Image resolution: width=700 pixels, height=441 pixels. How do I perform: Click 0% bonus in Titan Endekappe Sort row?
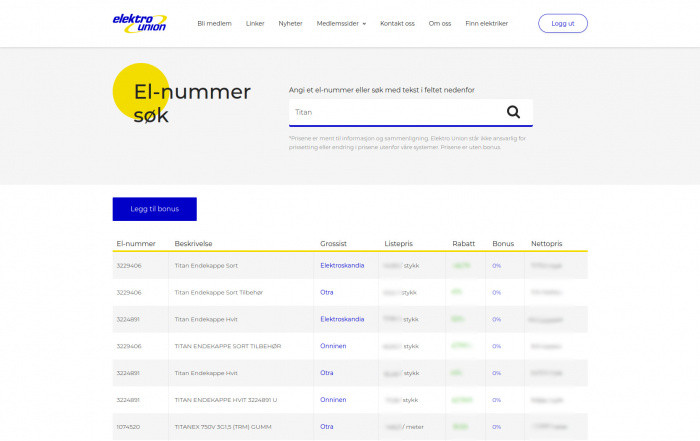pos(496,266)
